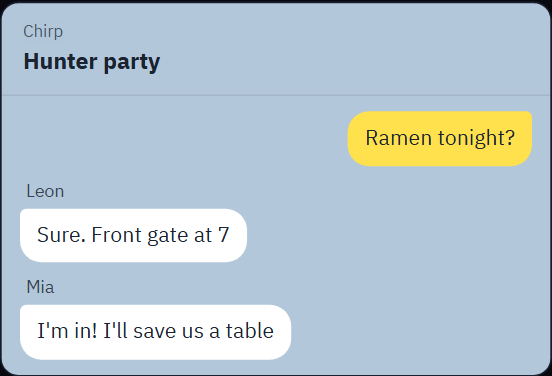Click the word Hunter in the title

point(60,62)
